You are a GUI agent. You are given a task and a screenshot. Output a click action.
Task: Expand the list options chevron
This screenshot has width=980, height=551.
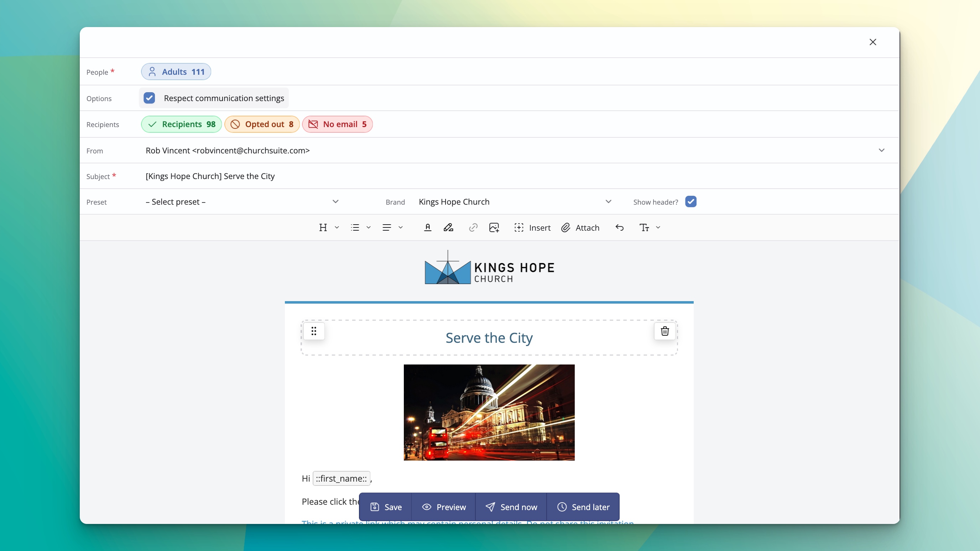tap(368, 227)
